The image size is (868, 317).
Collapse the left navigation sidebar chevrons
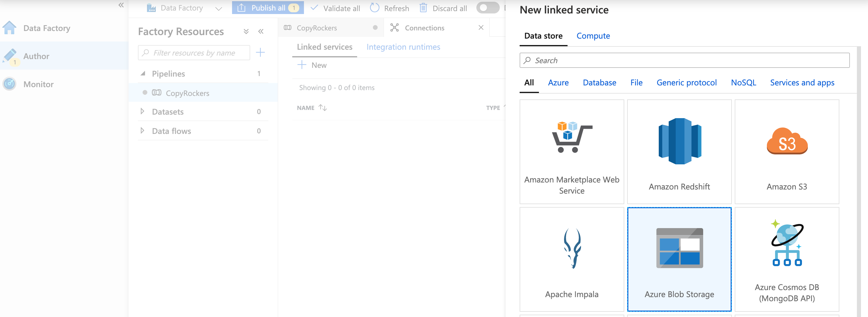121,5
